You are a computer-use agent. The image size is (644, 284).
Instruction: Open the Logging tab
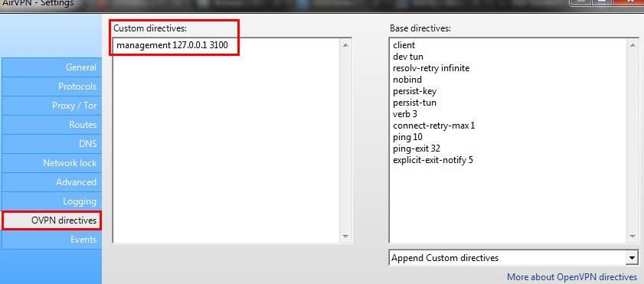(x=51, y=201)
